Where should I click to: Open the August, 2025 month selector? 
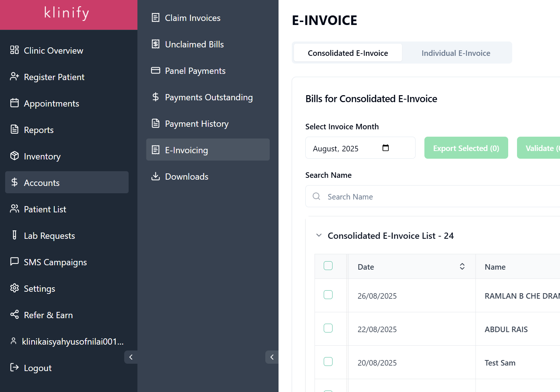(x=360, y=148)
